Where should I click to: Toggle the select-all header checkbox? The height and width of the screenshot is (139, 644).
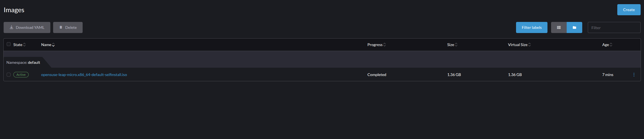coord(9,44)
